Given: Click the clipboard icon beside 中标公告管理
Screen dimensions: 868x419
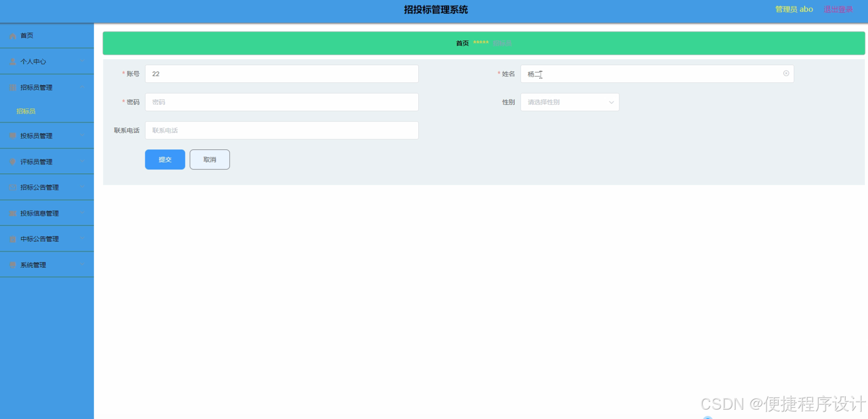Looking at the screenshot, I should (x=13, y=239).
